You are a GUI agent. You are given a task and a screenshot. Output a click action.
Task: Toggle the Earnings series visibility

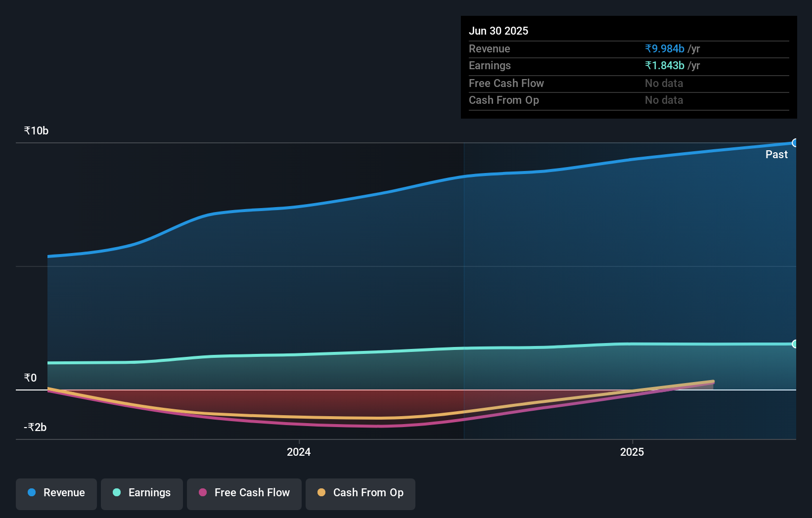pos(142,493)
